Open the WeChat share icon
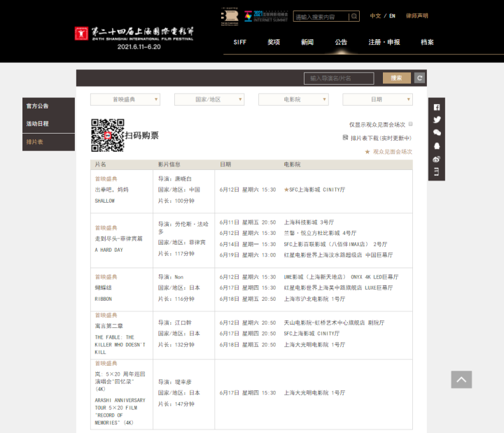The width and height of the screenshot is (504, 433). click(x=437, y=133)
